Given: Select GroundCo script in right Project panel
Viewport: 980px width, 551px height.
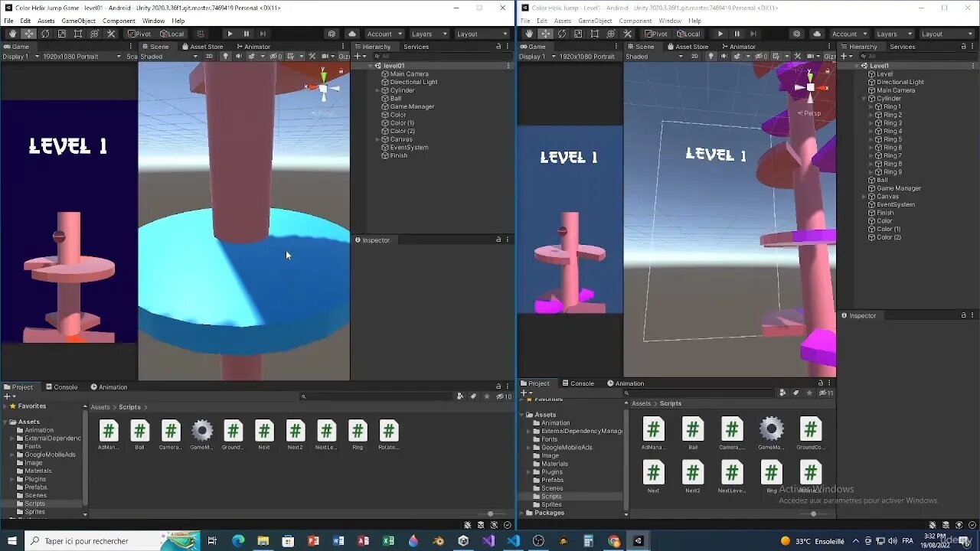Looking at the screenshot, I should 810,434.
